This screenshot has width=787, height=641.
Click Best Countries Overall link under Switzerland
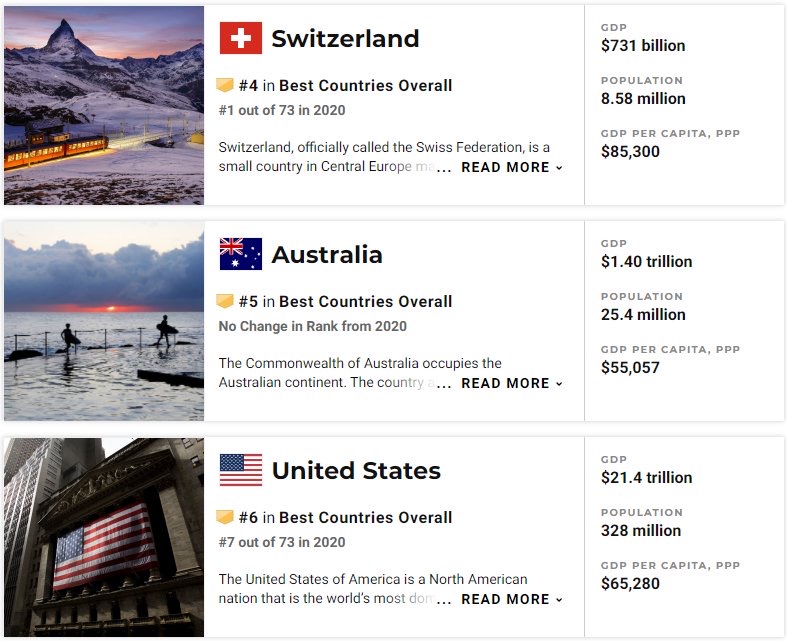pyautogui.click(x=365, y=85)
